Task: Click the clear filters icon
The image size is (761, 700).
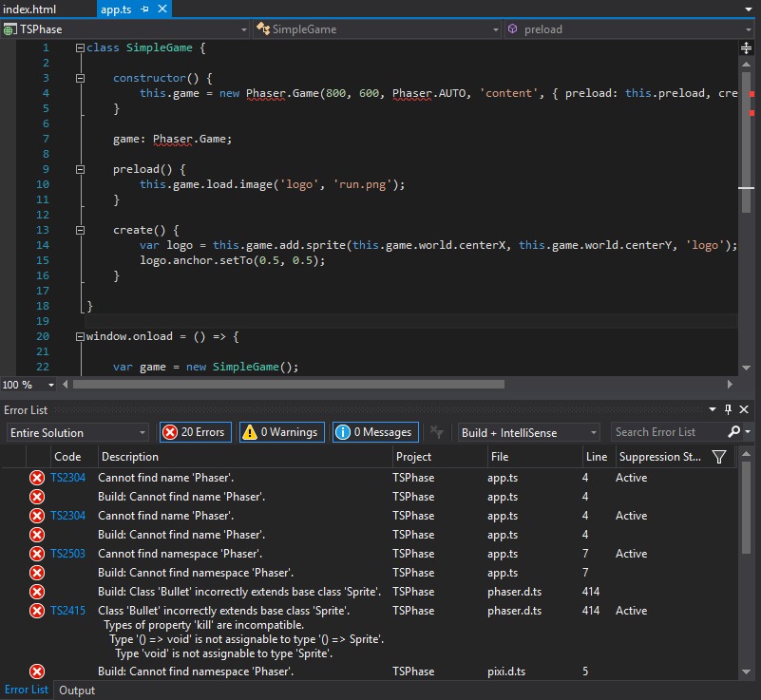Action: [x=436, y=432]
